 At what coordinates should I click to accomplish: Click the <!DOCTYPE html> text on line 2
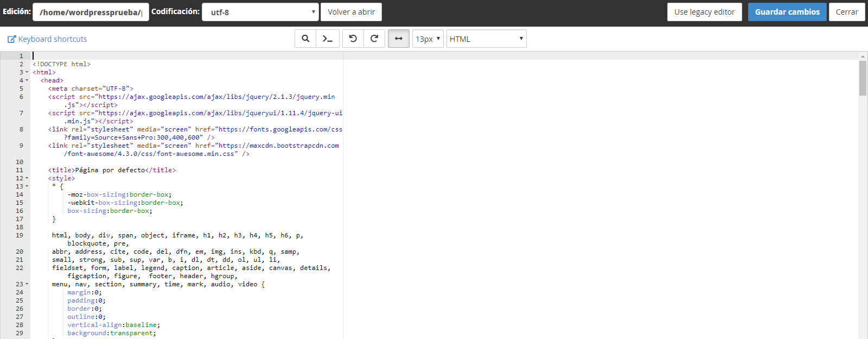point(61,64)
